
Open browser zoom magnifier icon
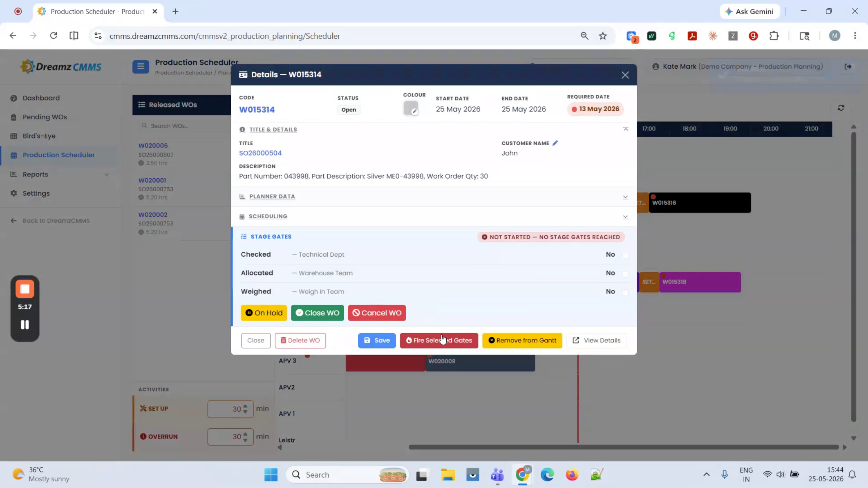click(584, 36)
